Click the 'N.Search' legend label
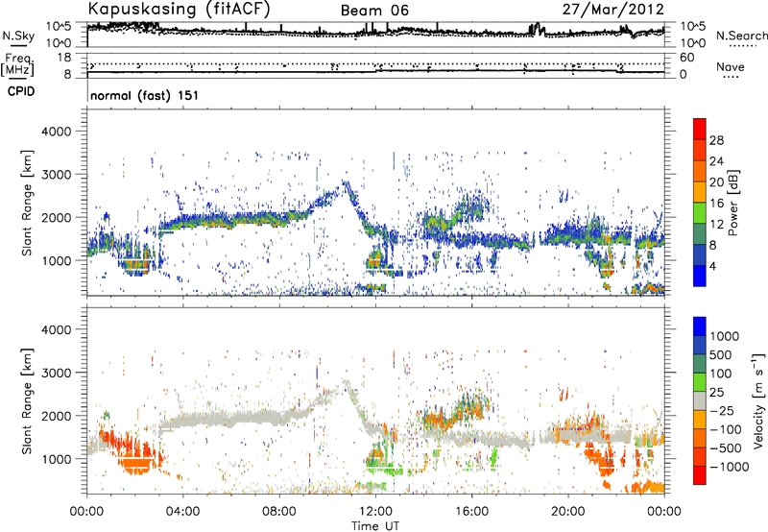Viewport: 768px width, 532px height. (741, 36)
